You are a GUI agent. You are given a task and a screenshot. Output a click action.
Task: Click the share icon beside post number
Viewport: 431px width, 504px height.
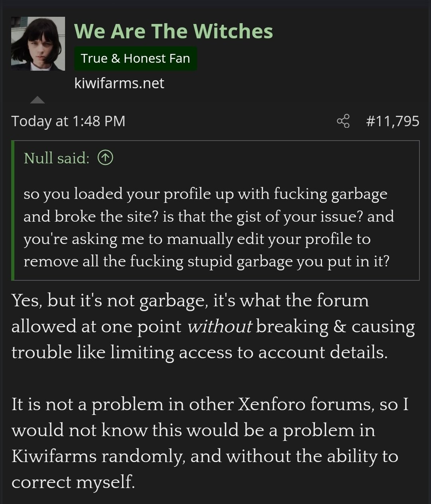[343, 121]
